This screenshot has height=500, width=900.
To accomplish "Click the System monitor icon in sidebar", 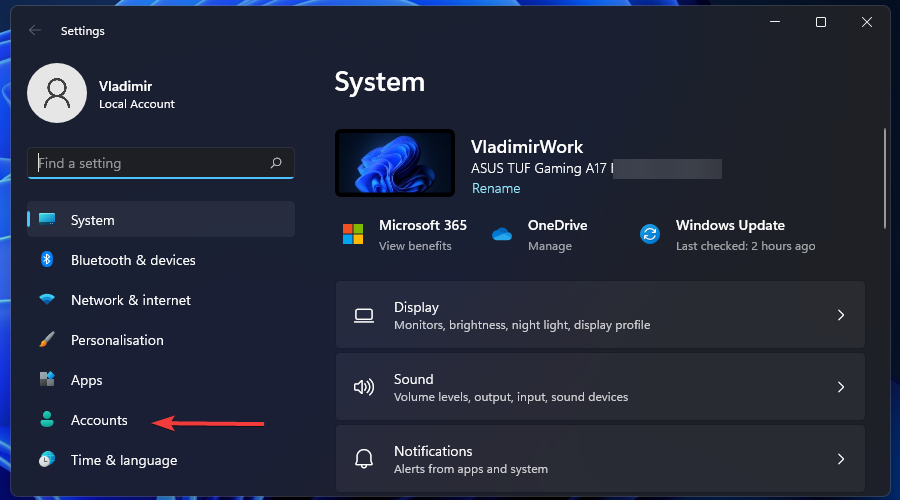I will [x=47, y=219].
